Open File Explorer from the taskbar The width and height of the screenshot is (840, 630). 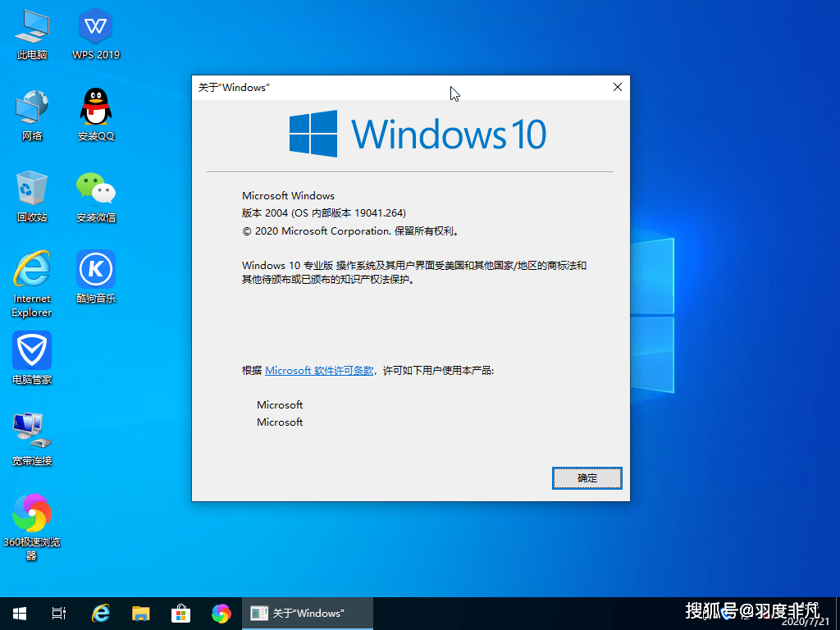tap(141, 614)
